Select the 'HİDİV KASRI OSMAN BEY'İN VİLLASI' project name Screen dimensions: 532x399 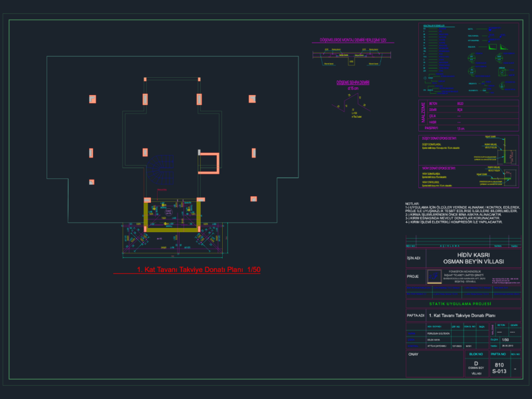click(473, 258)
